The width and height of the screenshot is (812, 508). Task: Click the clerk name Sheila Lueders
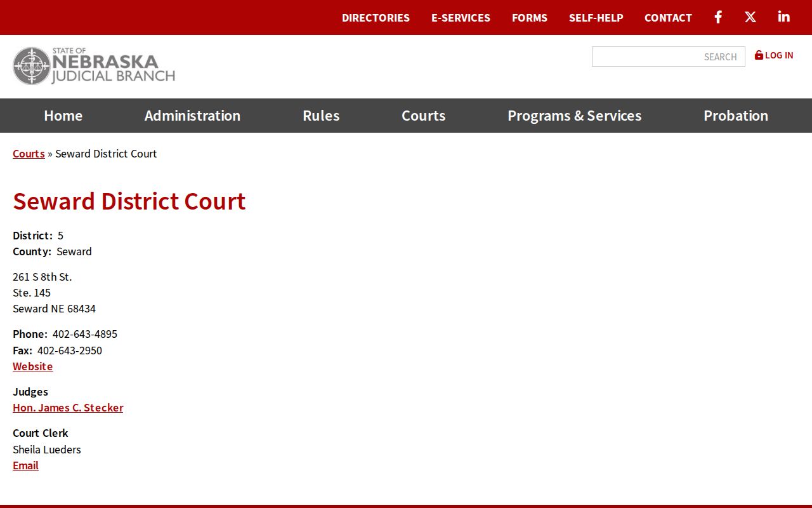click(x=47, y=450)
